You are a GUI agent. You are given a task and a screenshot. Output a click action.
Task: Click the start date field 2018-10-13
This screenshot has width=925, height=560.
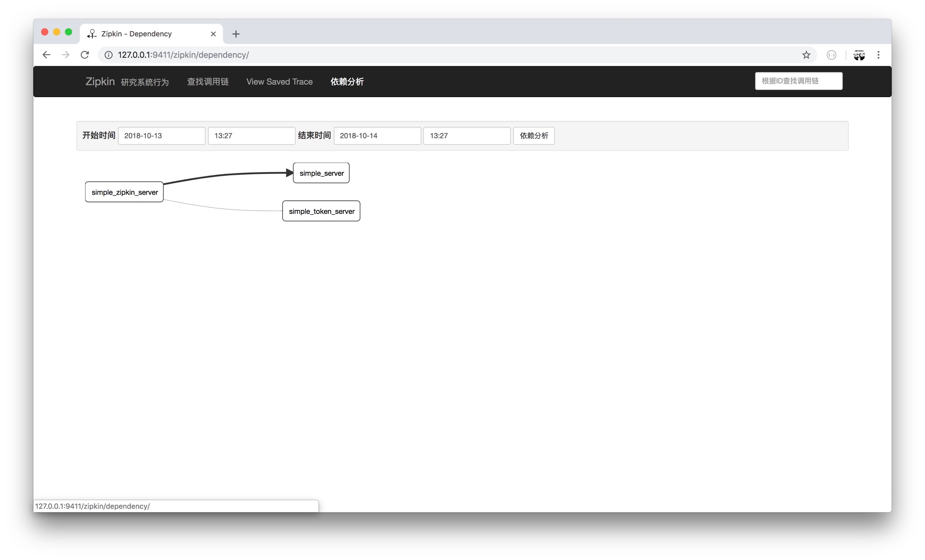click(x=161, y=136)
